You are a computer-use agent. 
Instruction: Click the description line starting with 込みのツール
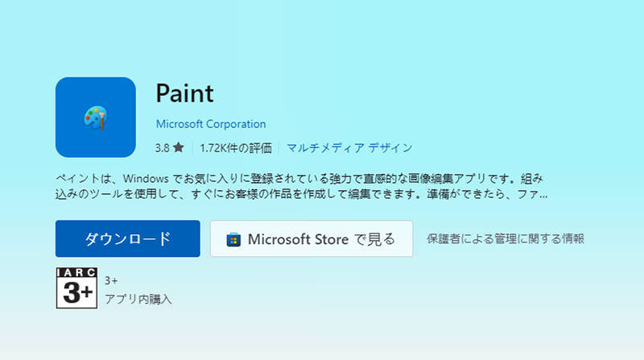click(x=301, y=194)
